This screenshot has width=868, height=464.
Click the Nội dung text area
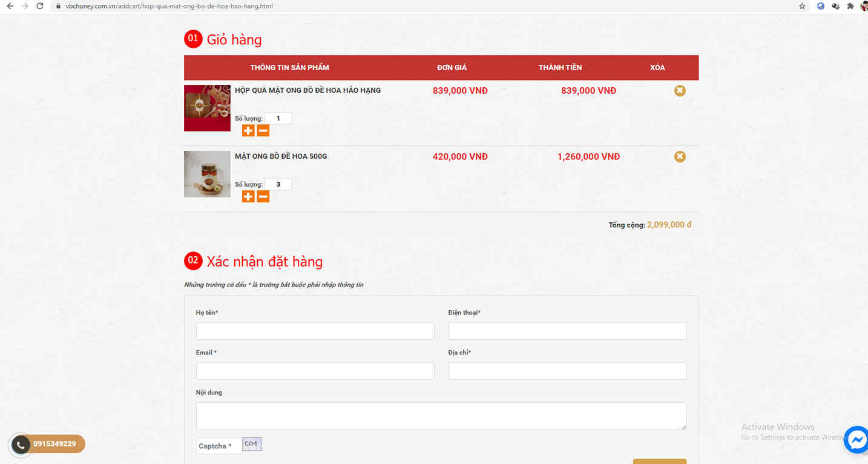pyautogui.click(x=441, y=416)
